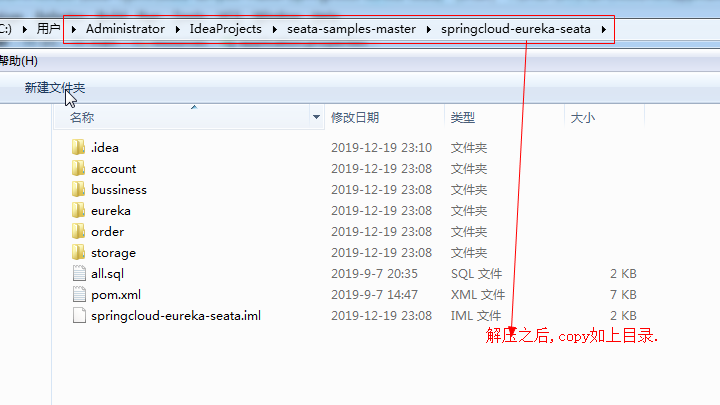Click the SQL 文件 type cell
This screenshot has height=405, width=720.
click(476, 274)
